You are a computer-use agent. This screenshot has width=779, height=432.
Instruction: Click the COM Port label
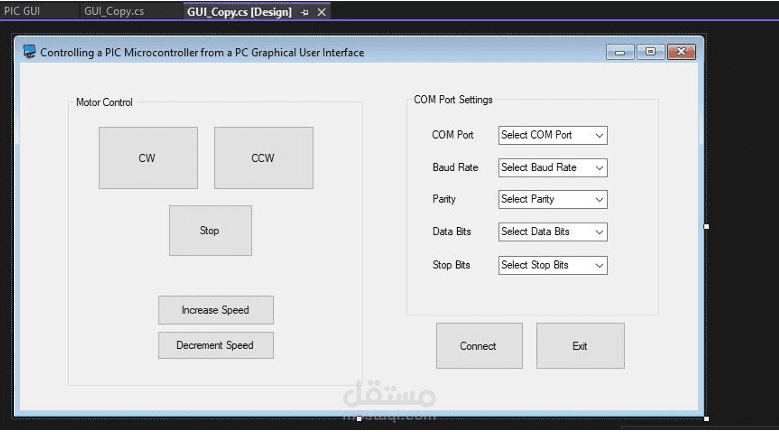click(453, 135)
